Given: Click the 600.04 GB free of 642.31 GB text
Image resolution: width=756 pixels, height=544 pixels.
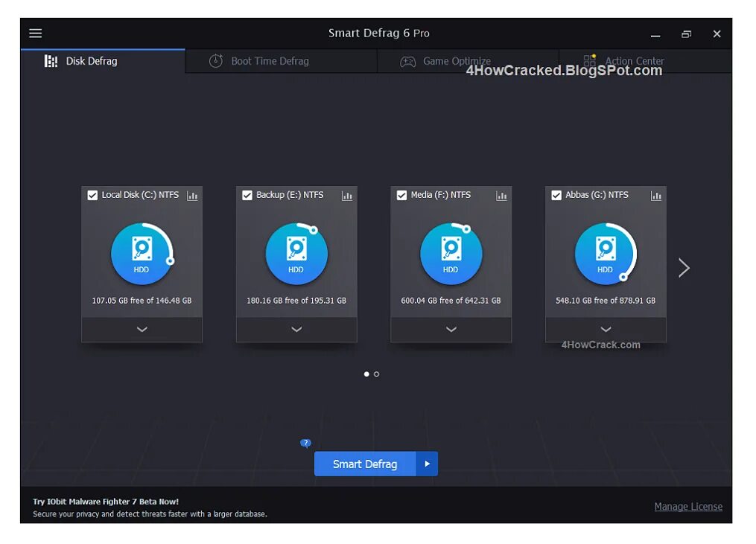Looking at the screenshot, I should [451, 301].
